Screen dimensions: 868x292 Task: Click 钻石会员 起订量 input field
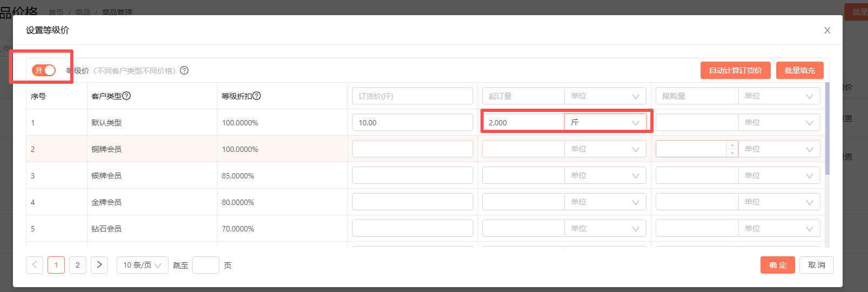click(523, 228)
